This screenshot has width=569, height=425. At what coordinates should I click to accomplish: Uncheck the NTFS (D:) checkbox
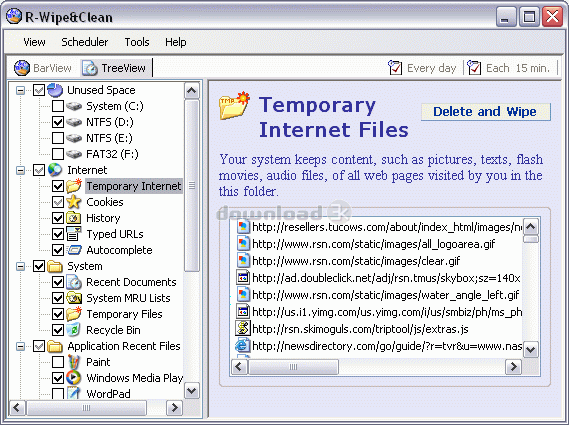[x=58, y=122]
